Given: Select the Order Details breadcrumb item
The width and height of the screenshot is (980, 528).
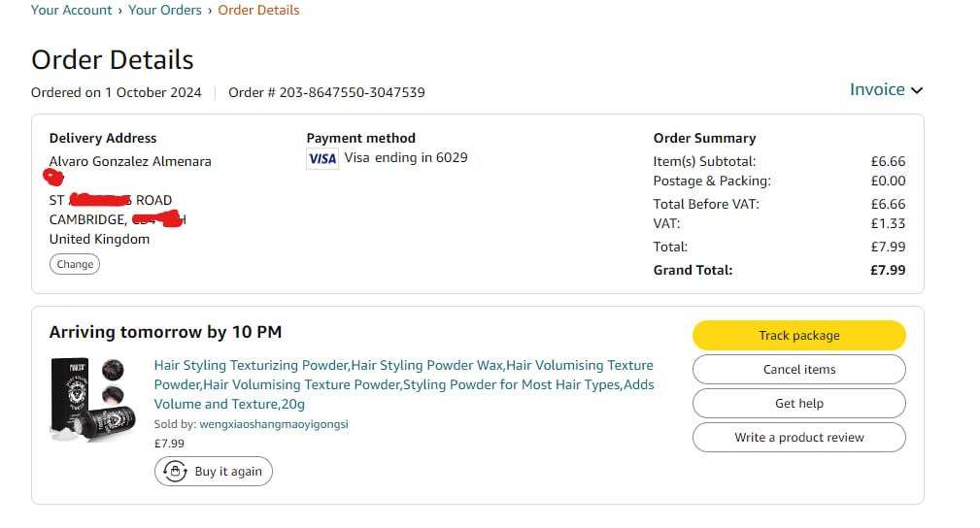Looking at the screenshot, I should coord(258,10).
